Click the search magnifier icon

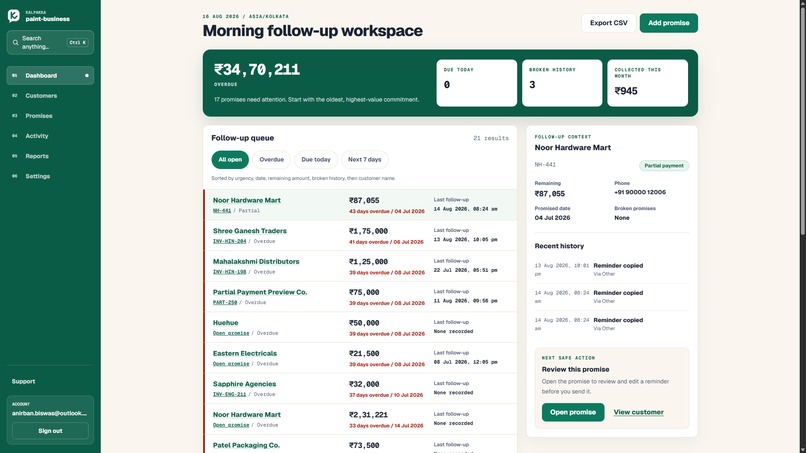point(15,43)
